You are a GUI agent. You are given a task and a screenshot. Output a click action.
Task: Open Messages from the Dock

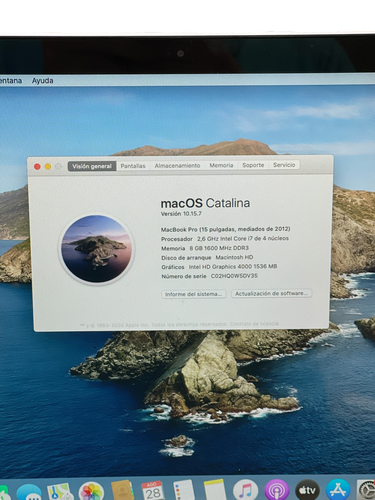pos(28,493)
